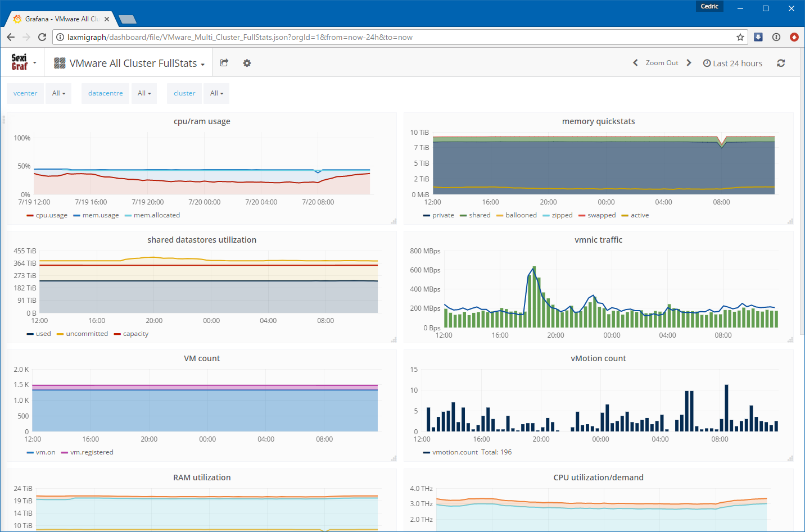Expand the vcenter All dropdown
Image resolution: width=805 pixels, height=532 pixels.
click(58, 93)
